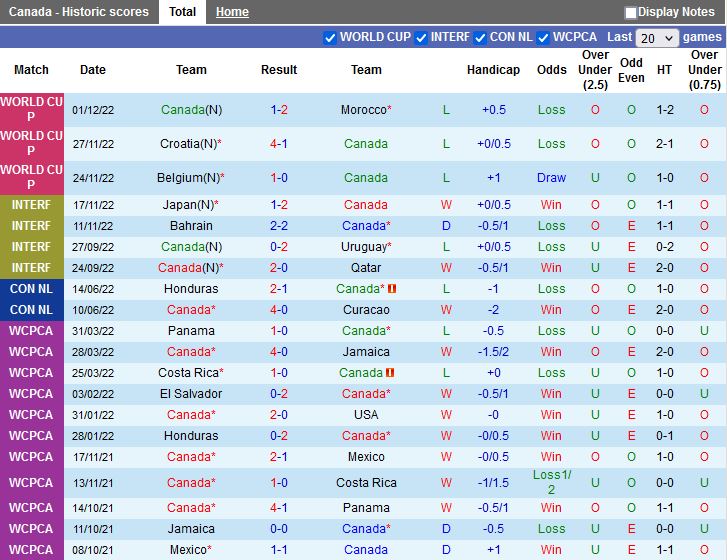Switch to the Home tab
Viewport: 727px width, 560px height.
click(232, 12)
